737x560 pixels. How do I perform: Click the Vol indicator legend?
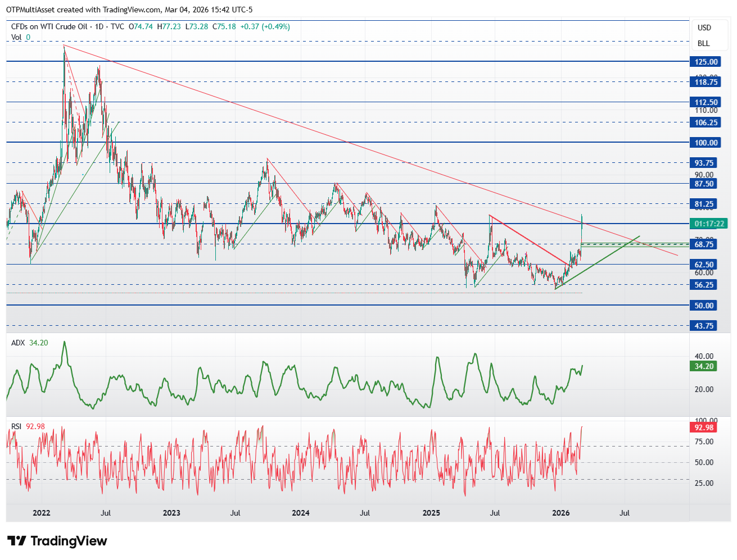tap(21, 37)
